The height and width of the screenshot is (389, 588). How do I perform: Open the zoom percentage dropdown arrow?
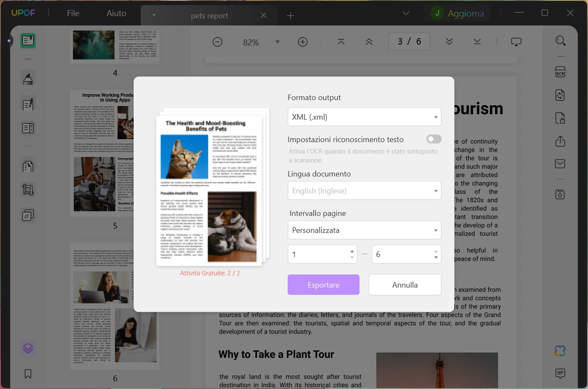[x=277, y=42]
